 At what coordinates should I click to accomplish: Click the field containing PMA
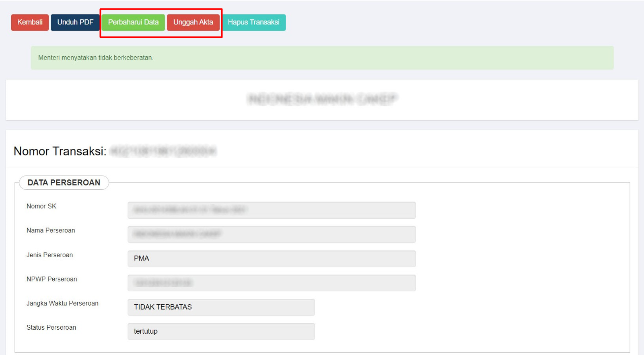(x=272, y=259)
